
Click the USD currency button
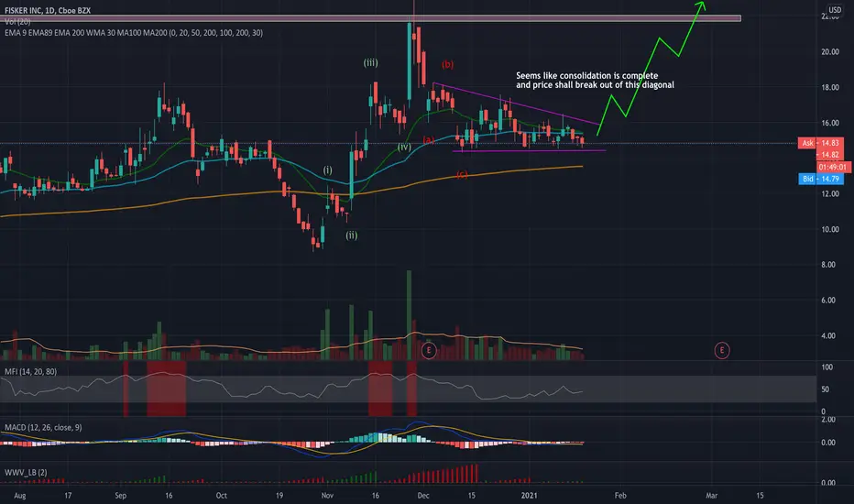point(835,10)
